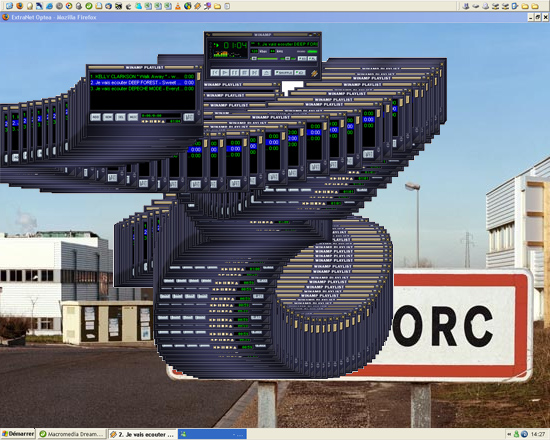
Task: Open files with Winamp Eject button
Action: [266, 73]
